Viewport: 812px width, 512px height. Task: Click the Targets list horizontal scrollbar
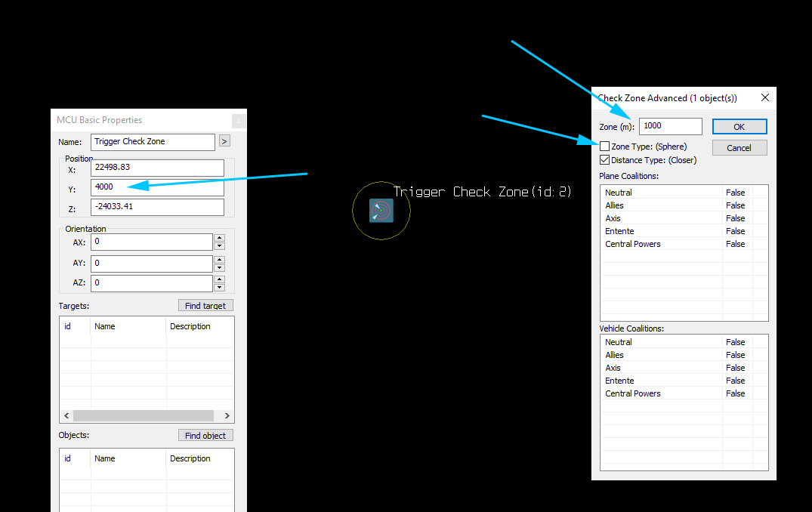pyautogui.click(x=144, y=415)
